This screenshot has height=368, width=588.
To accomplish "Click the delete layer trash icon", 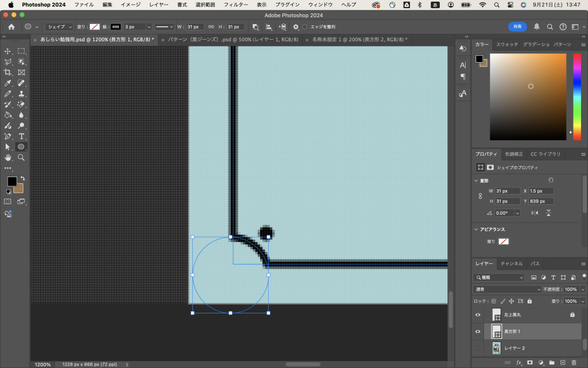I will (573, 362).
